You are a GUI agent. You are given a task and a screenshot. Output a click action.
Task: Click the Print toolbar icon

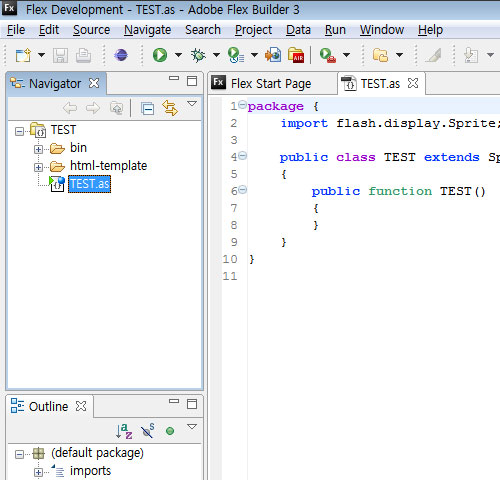point(83,55)
